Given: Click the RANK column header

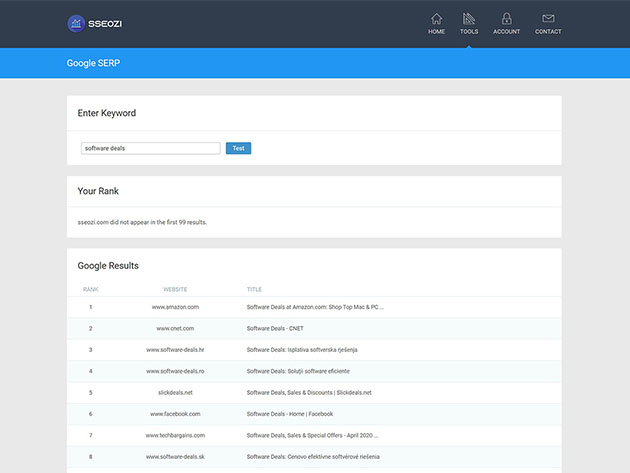Looking at the screenshot, I should 90,289.
